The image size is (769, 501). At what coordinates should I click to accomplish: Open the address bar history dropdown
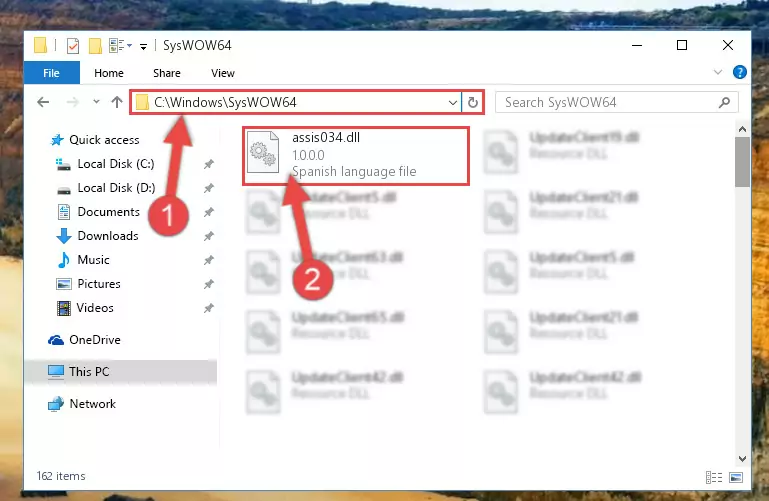[453, 102]
